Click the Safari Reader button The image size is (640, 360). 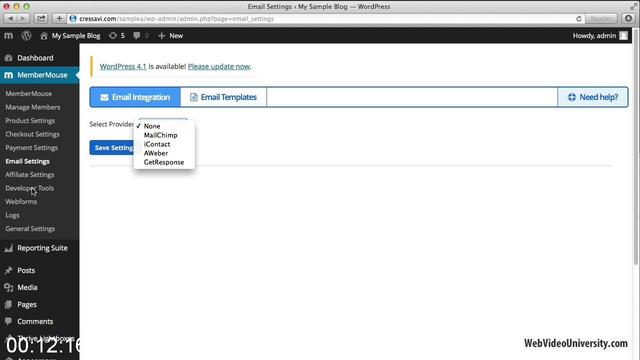coord(600,19)
